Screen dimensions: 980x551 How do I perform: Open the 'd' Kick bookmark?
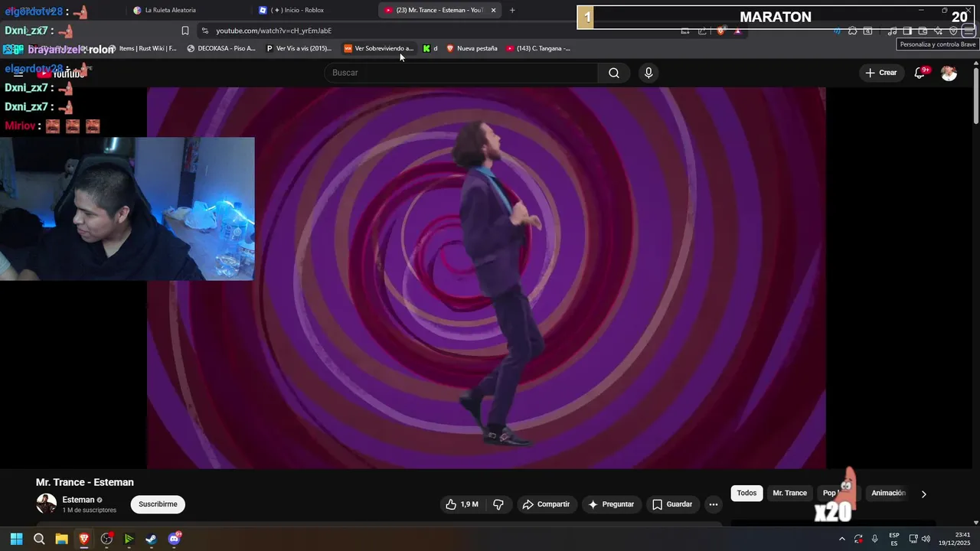point(430,48)
